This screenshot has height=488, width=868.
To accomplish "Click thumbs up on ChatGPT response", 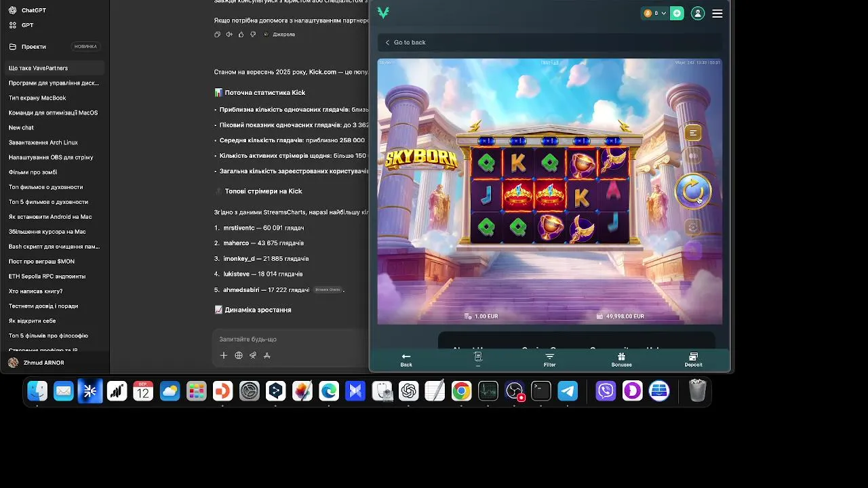I will [241, 34].
